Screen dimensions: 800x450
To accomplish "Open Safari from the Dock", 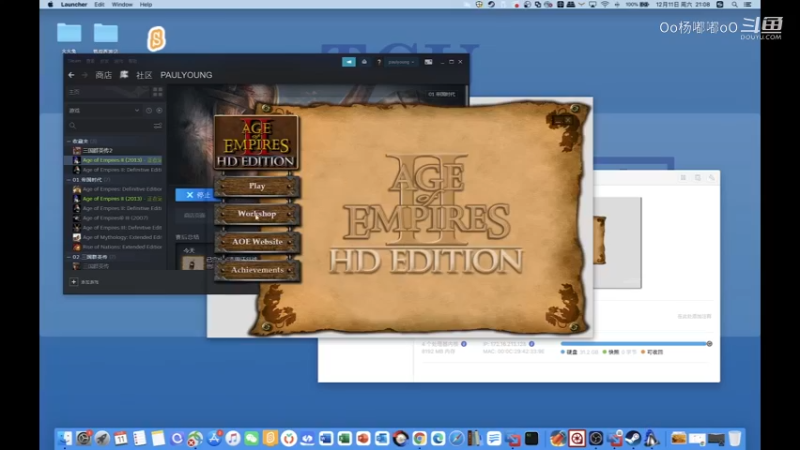I will tap(457, 438).
